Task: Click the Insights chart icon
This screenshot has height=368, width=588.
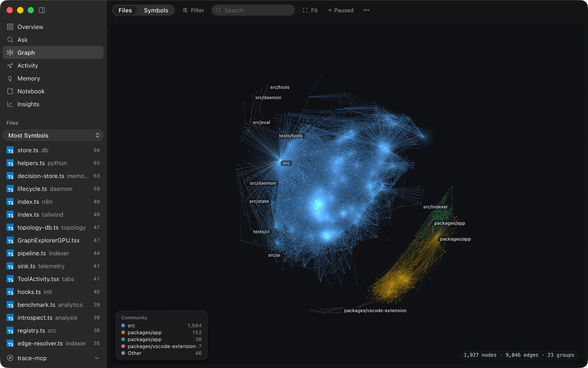Action: (x=10, y=104)
